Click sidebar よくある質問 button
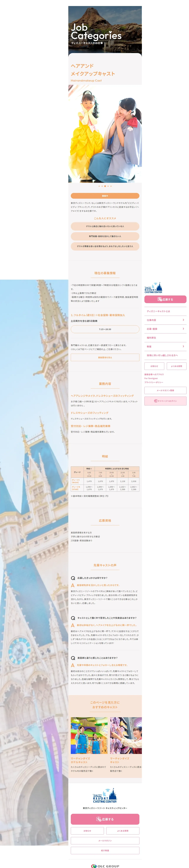The image size is (189, 868). tap(176, 366)
